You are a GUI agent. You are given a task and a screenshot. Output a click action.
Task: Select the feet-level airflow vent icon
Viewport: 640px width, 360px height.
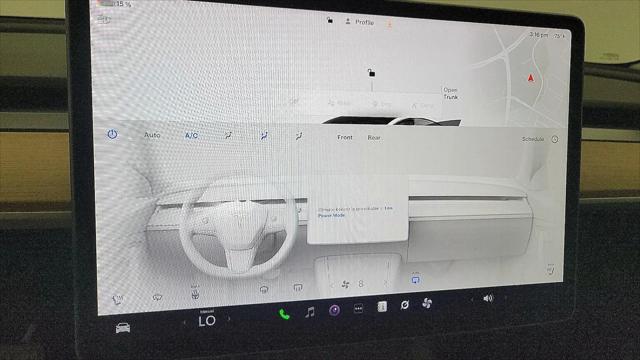pyautogui.click(x=299, y=137)
